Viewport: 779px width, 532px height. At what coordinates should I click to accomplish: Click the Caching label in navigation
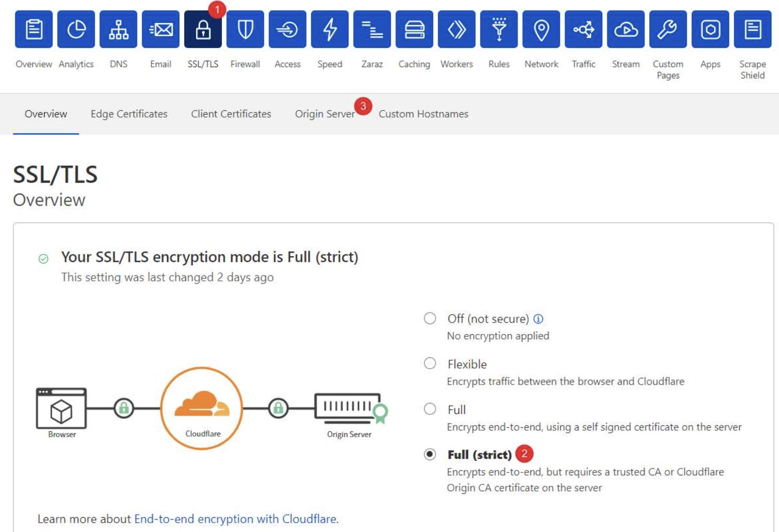tap(414, 64)
